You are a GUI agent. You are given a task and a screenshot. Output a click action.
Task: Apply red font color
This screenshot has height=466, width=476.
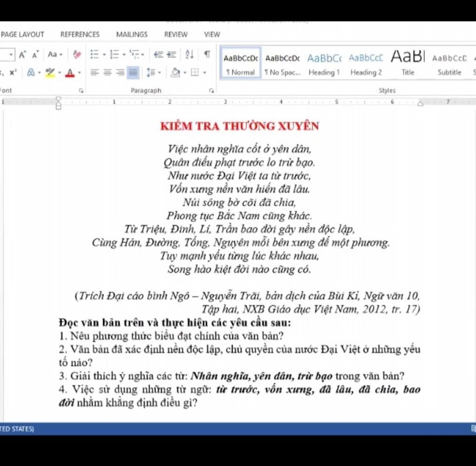click(x=70, y=73)
